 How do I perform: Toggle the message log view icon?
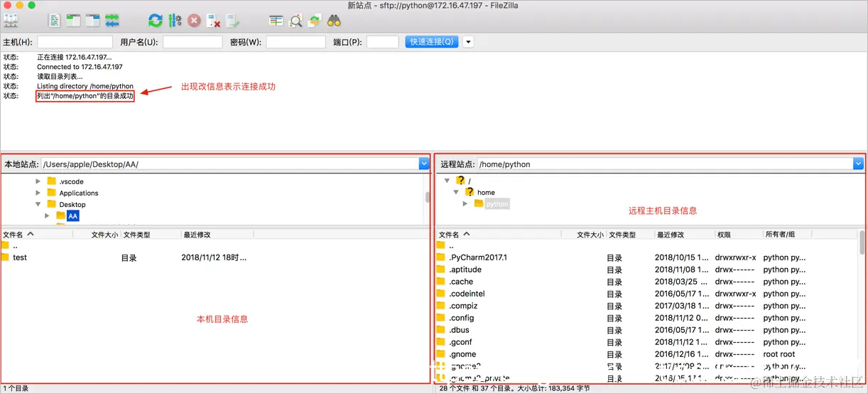click(55, 21)
